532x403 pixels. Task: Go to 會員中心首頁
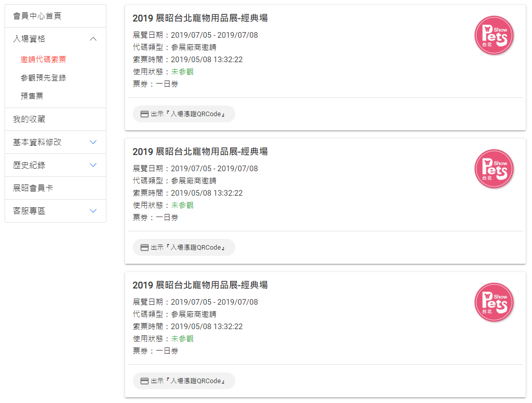click(37, 16)
